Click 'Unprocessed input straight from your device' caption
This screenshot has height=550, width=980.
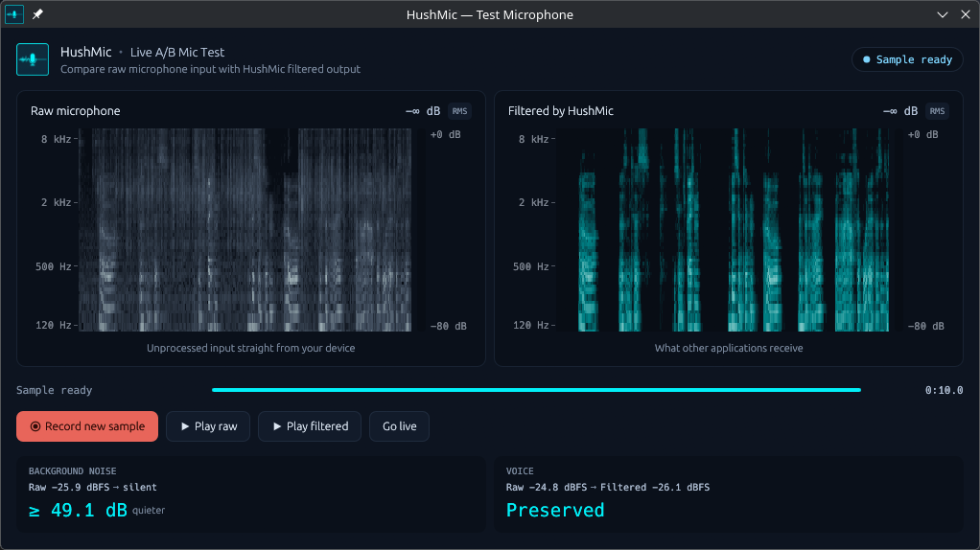(250, 349)
